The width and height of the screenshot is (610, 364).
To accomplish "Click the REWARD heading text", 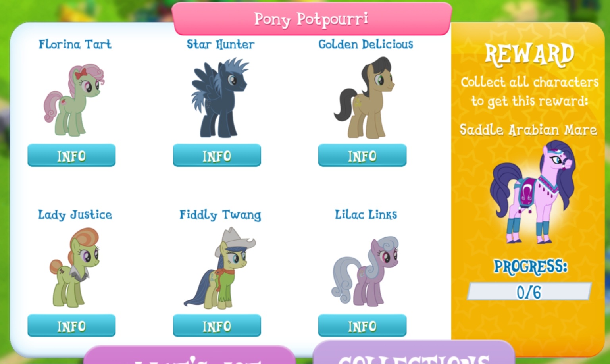I will pyautogui.click(x=529, y=54).
